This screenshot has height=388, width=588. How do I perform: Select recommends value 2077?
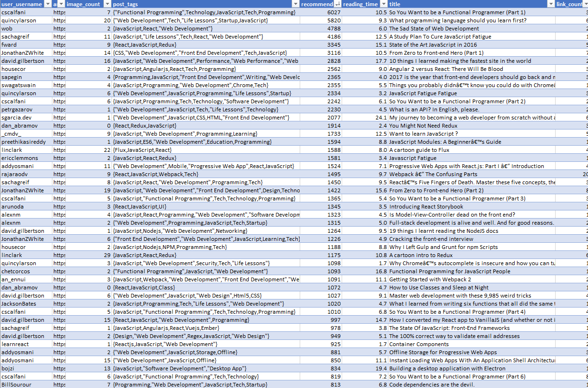334,118
